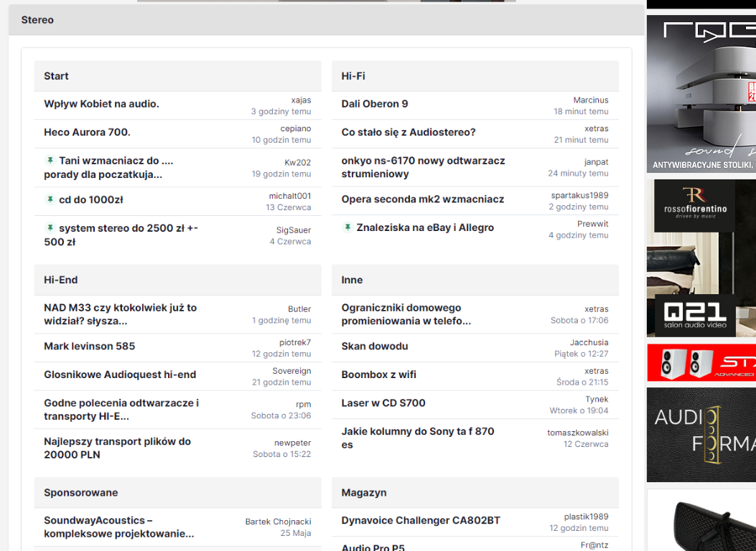Open topic Heco Aurora 700.
The height and width of the screenshot is (551, 756).
88,132
